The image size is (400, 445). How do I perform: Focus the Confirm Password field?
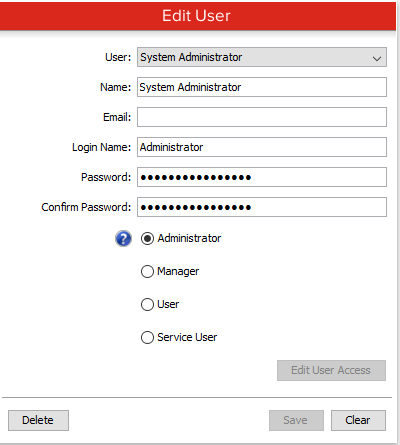pyautogui.click(x=262, y=207)
